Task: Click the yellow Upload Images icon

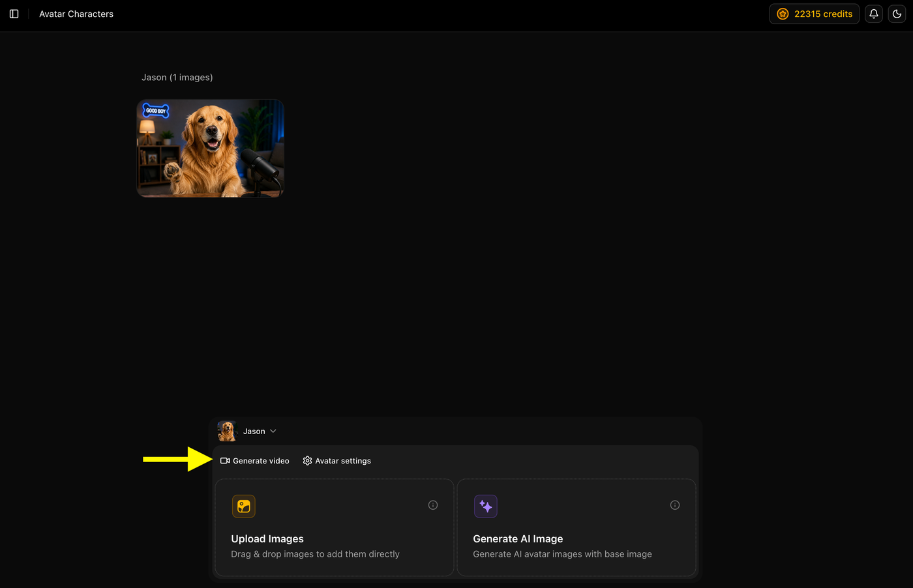Action: point(244,506)
